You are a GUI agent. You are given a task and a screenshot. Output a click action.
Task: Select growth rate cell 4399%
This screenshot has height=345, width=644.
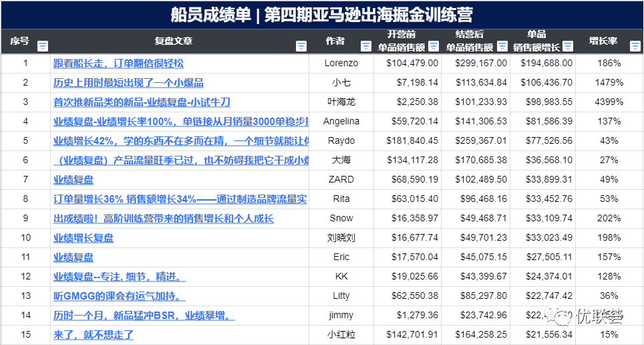pyautogui.click(x=609, y=102)
